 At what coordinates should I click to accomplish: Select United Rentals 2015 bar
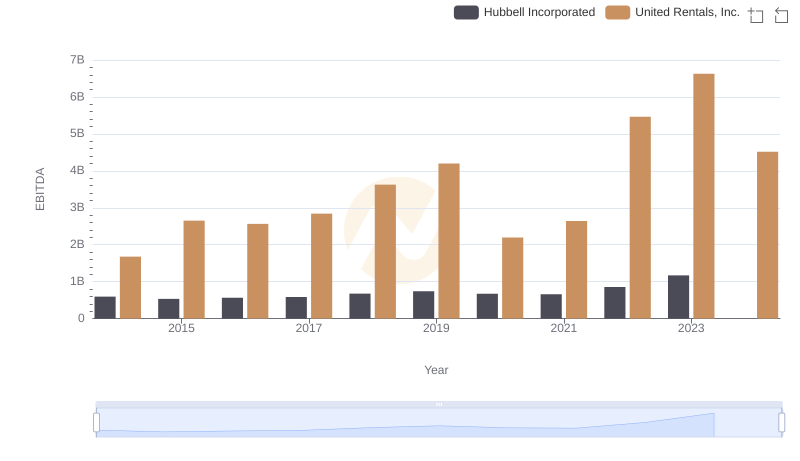[x=194, y=270]
